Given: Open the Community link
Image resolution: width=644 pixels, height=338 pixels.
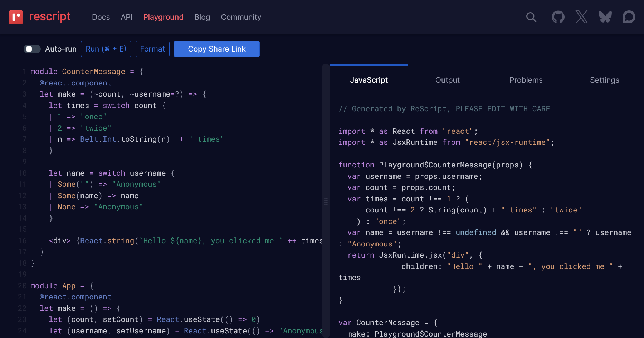Looking at the screenshot, I should tap(241, 17).
